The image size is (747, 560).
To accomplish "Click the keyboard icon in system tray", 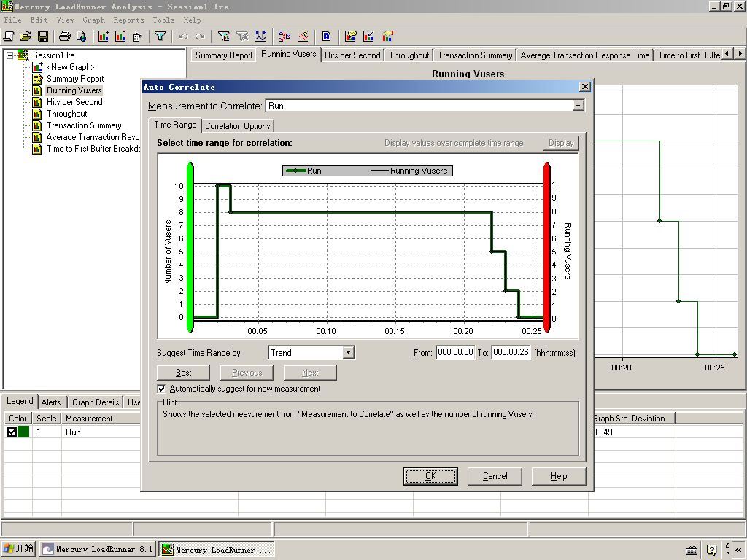I will click(692, 550).
